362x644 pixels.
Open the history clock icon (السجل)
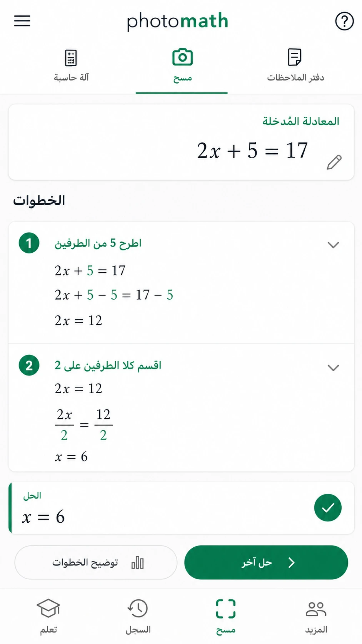(x=137, y=609)
